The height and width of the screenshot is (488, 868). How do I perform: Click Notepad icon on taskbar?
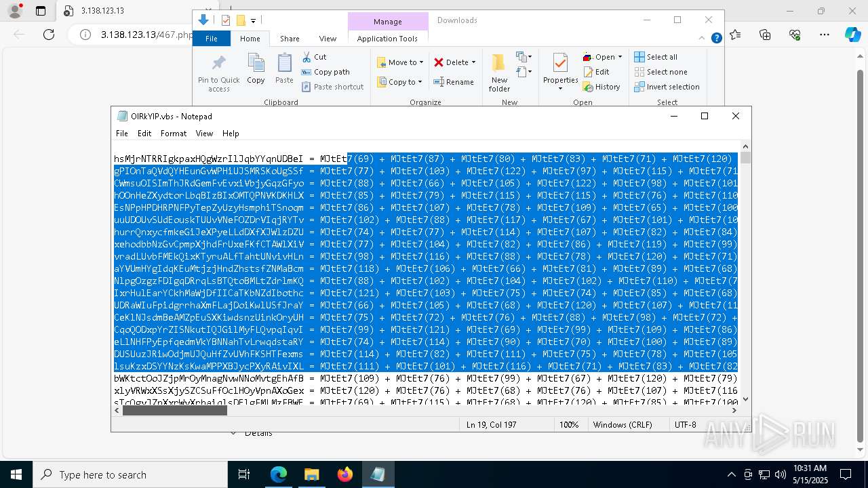[x=378, y=474]
